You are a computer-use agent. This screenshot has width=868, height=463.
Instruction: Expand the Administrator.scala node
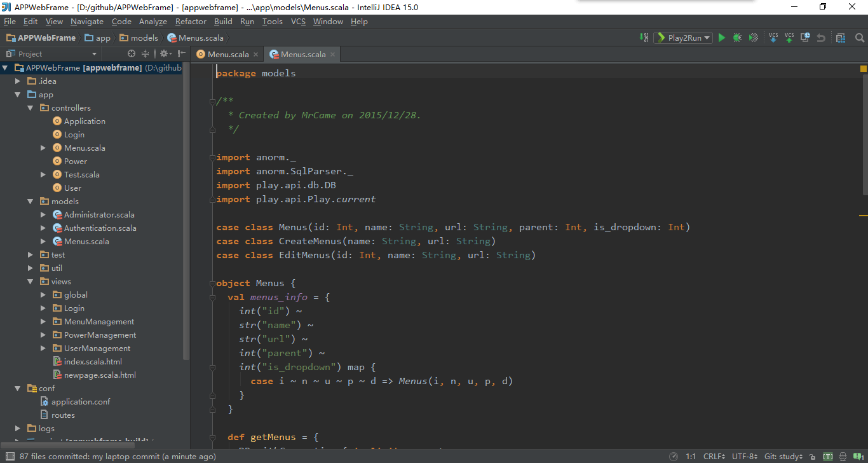pyautogui.click(x=43, y=215)
